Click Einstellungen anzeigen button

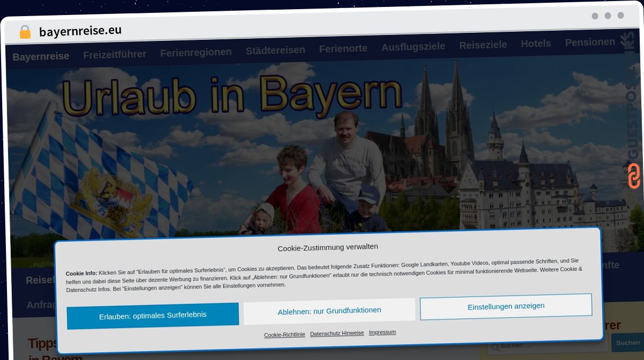click(506, 306)
